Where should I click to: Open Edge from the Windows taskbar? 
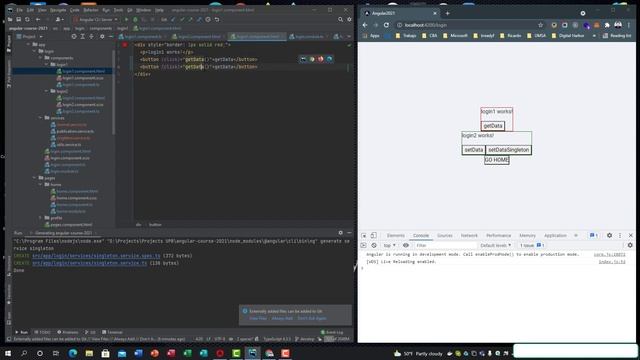click(x=73, y=353)
